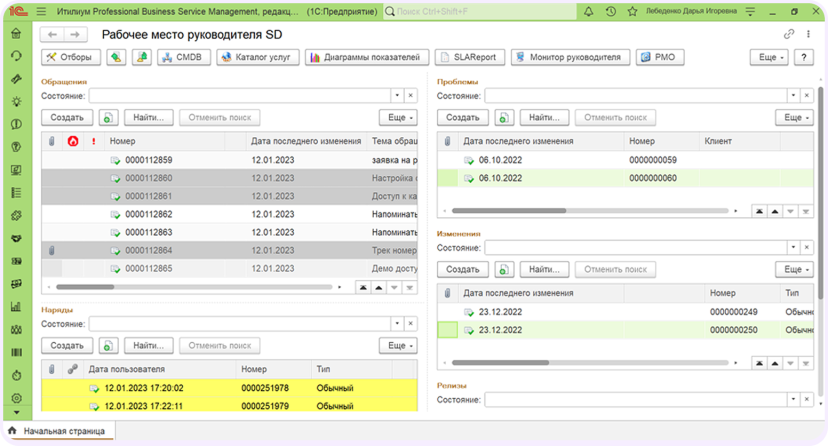Click the link icon near page title
The width and height of the screenshot is (828, 446).
pyautogui.click(x=789, y=34)
